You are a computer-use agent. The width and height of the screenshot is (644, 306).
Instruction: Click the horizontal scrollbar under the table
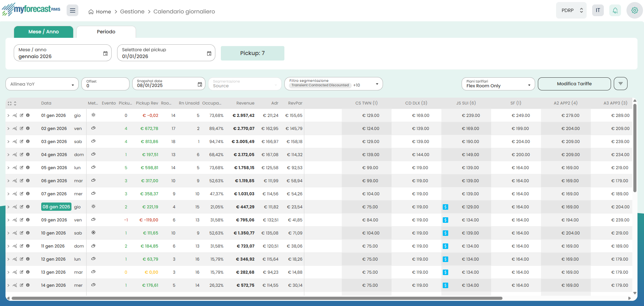tap(257, 298)
